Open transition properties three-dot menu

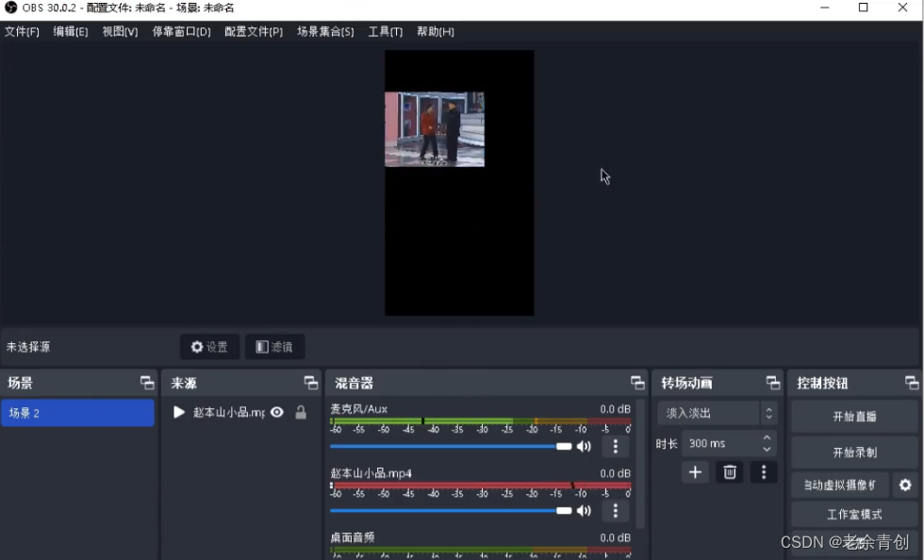pyautogui.click(x=764, y=472)
